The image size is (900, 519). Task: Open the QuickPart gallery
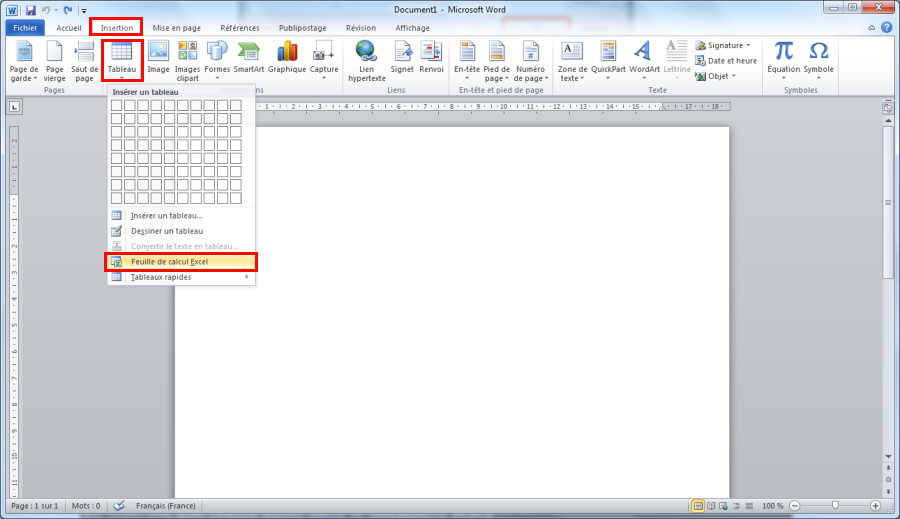tap(608, 60)
